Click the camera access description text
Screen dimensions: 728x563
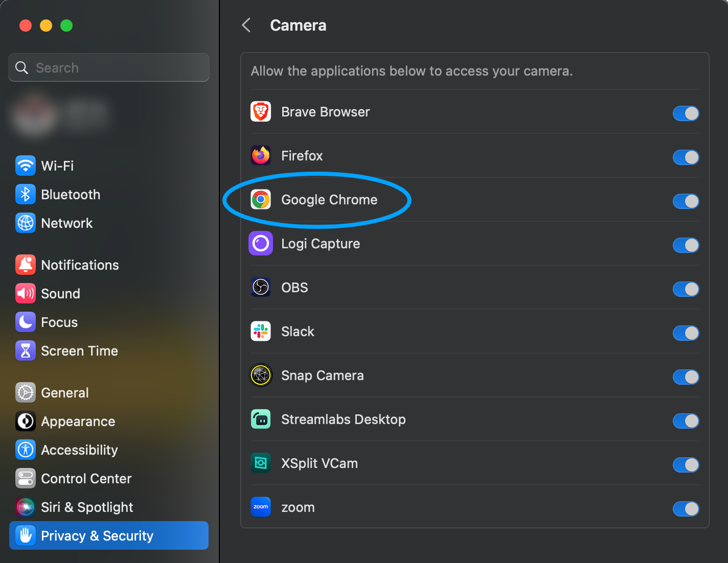[412, 71]
